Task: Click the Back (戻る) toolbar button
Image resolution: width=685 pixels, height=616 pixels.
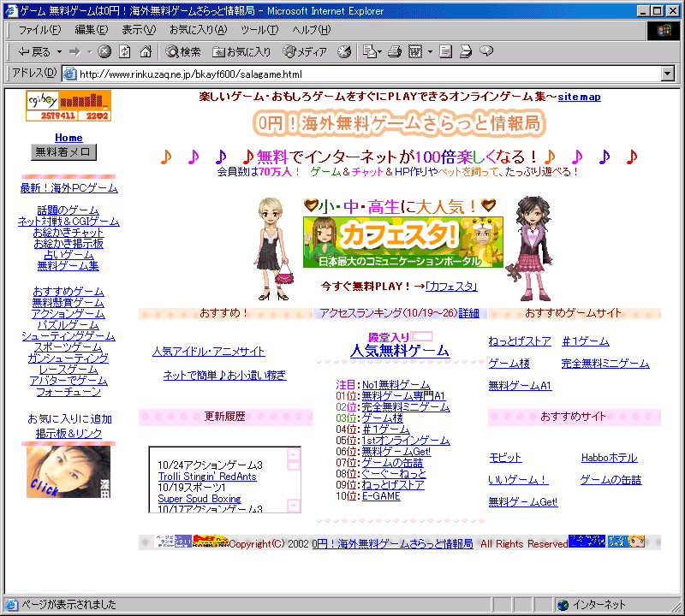Action: coord(34,52)
